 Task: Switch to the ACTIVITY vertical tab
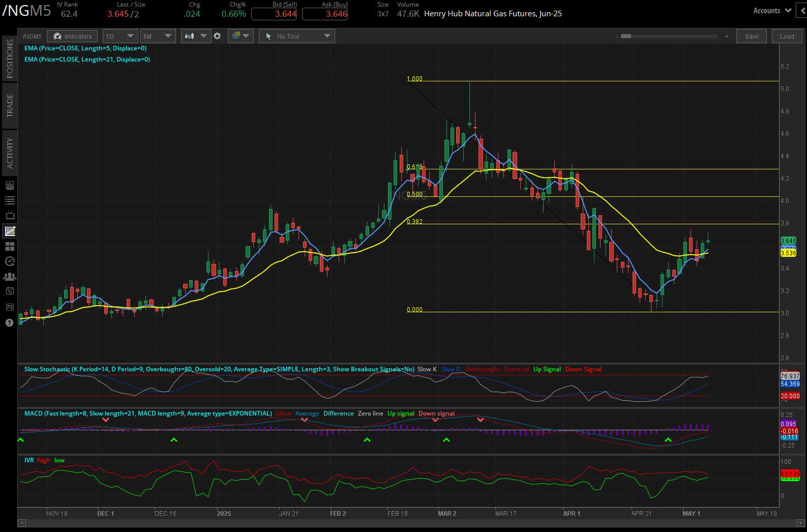click(x=10, y=153)
